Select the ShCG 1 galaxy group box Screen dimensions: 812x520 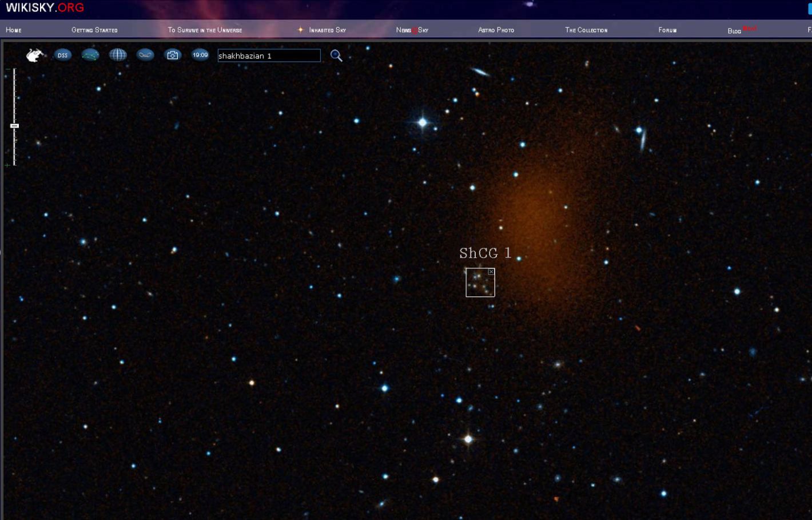pyautogui.click(x=479, y=284)
